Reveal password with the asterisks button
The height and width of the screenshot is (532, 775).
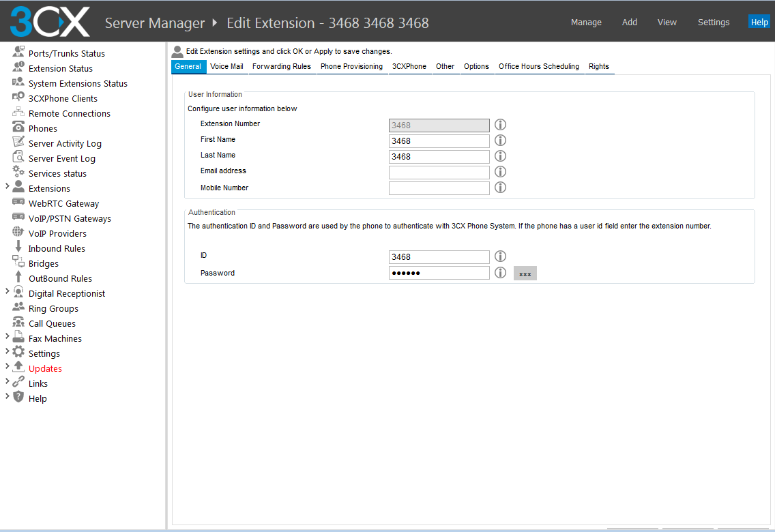[x=525, y=274]
